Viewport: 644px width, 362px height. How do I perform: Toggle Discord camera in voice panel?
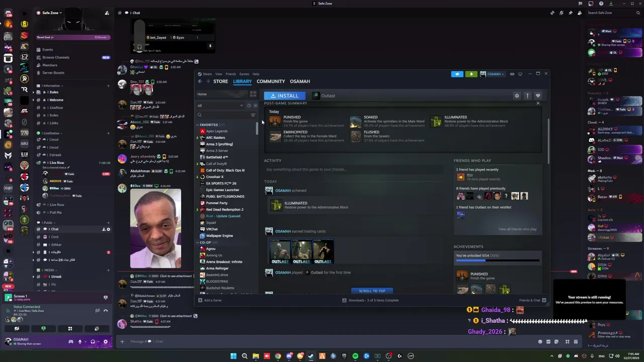(x=17, y=328)
